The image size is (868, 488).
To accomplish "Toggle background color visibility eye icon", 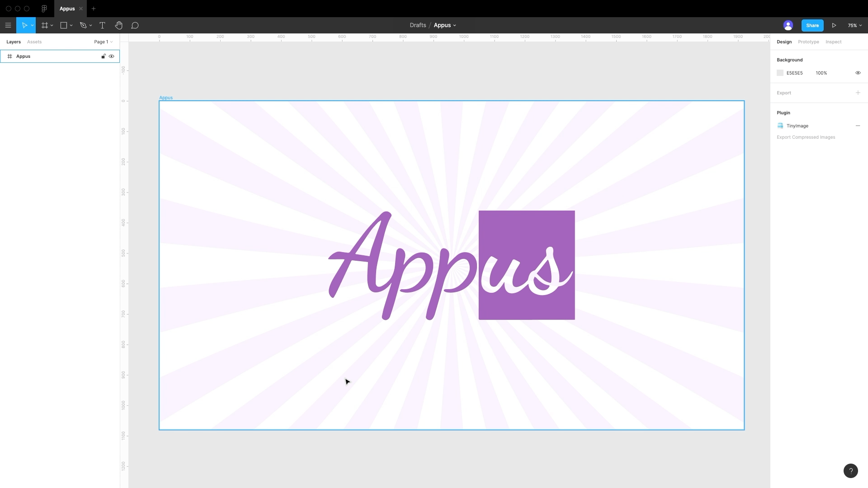I will point(858,73).
